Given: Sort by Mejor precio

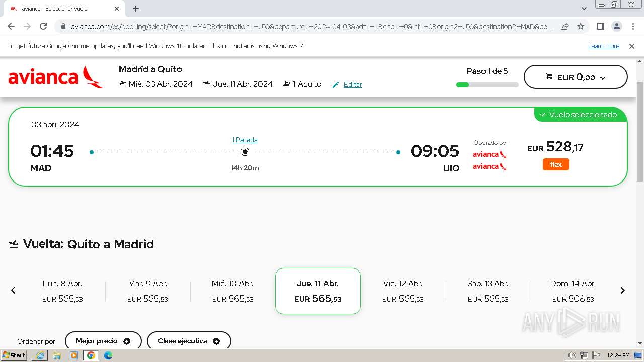Looking at the screenshot, I should 103,341.
